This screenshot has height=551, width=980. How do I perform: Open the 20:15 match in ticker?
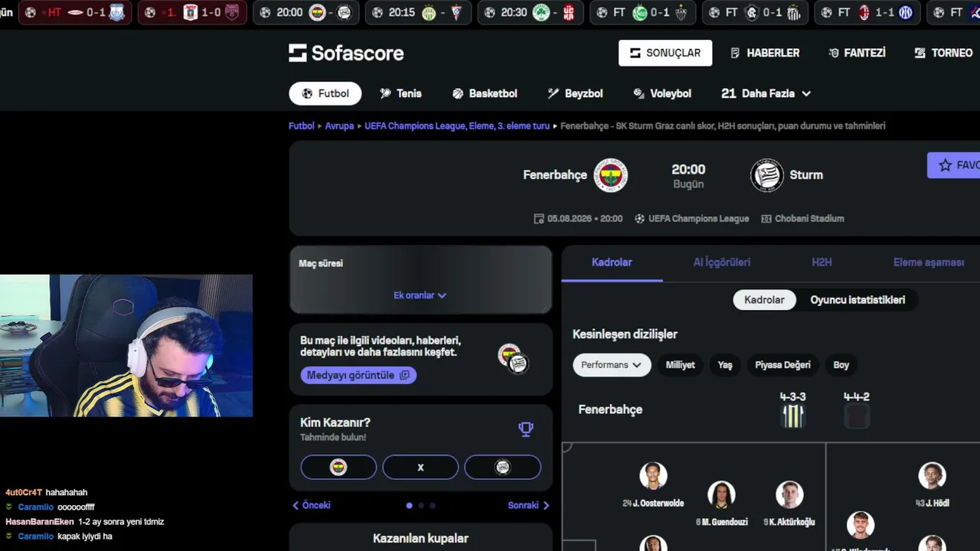tap(417, 12)
